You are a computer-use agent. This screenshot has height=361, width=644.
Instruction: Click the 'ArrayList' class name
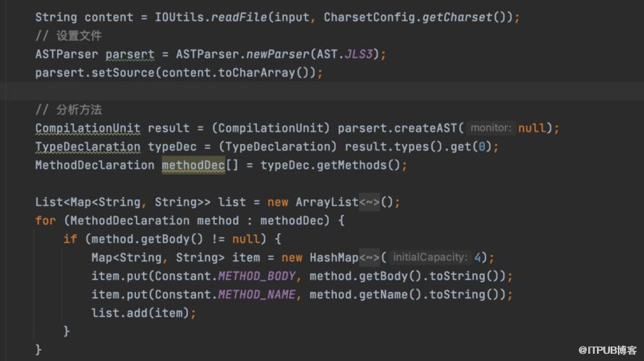[327, 202]
